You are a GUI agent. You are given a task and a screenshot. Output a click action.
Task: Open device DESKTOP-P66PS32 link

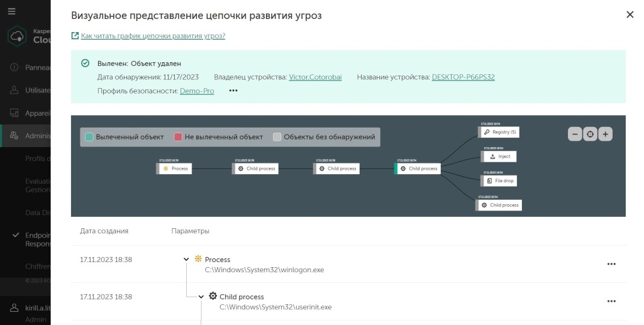click(464, 77)
